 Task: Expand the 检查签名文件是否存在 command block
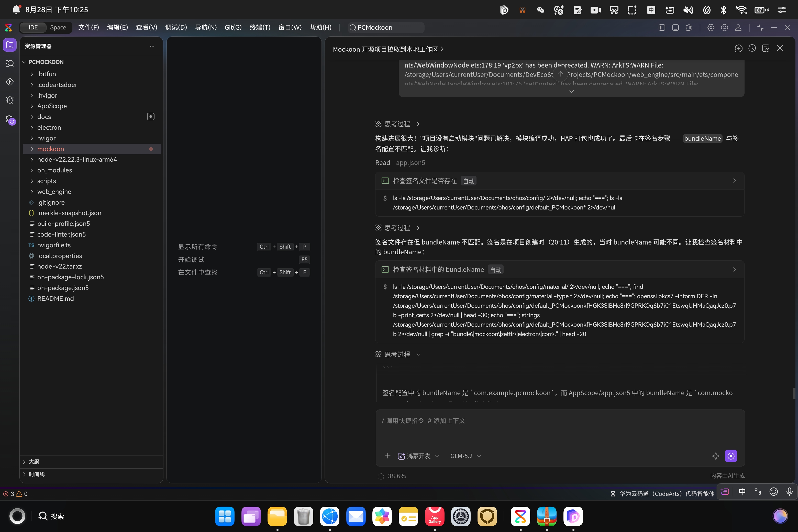click(x=734, y=181)
